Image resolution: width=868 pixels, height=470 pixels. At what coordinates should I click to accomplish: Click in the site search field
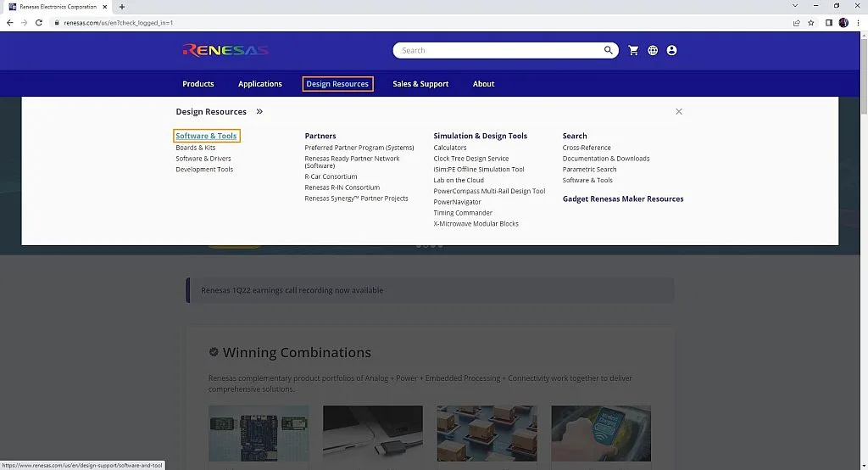coord(500,50)
